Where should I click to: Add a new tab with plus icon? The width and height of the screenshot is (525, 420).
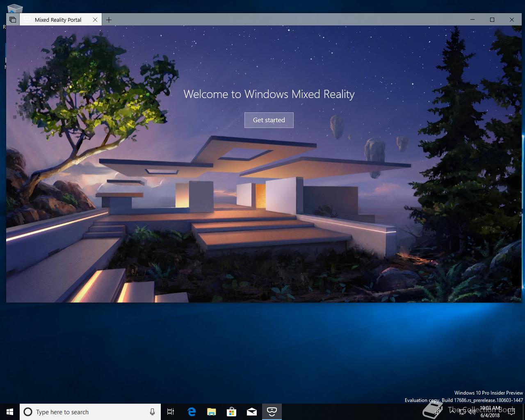109,20
